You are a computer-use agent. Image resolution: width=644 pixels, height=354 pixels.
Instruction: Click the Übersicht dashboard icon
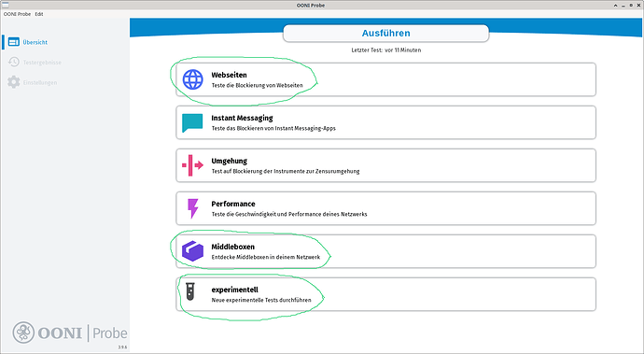(x=14, y=42)
